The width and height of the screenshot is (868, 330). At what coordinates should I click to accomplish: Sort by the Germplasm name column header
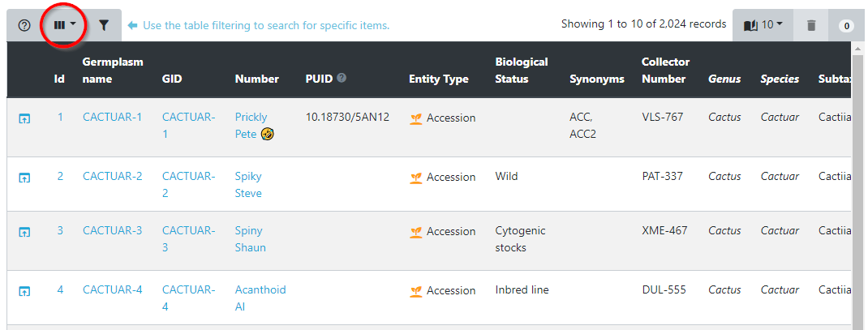pyautogui.click(x=108, y=71)
